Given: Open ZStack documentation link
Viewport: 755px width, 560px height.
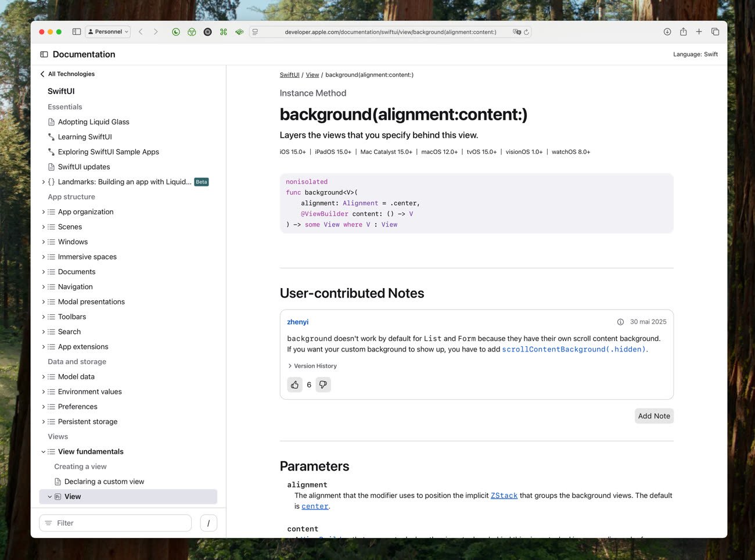Looking at the screenshot, I should (504, 496).
